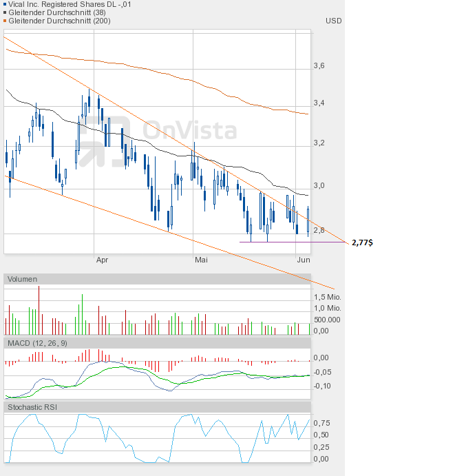Click the blue Vical Inc. legend square
The image size is (466, 476).
coord(6,4)
